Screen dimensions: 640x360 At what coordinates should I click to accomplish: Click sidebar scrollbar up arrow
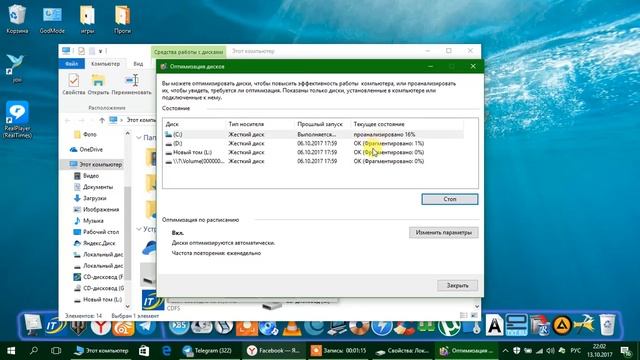tap(127, 133)
